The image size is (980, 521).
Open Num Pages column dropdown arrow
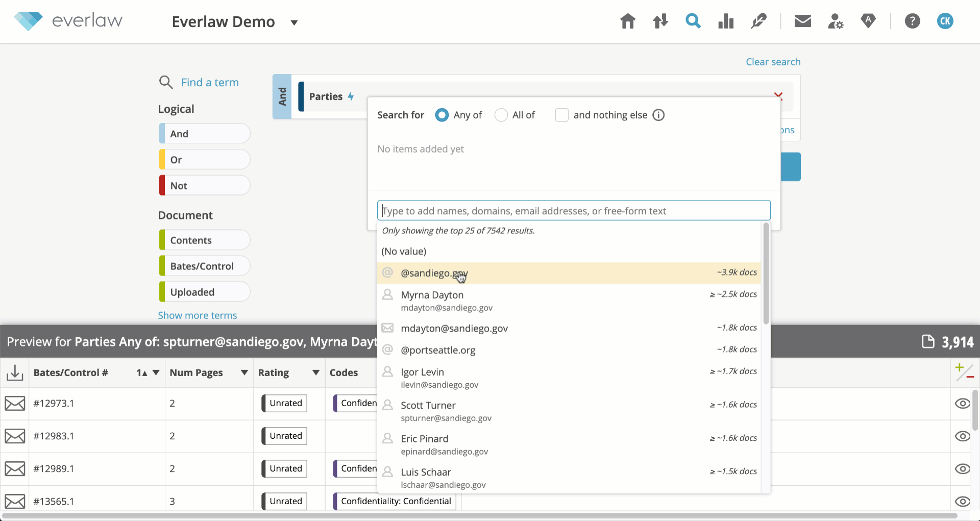[x=244, y=373]
